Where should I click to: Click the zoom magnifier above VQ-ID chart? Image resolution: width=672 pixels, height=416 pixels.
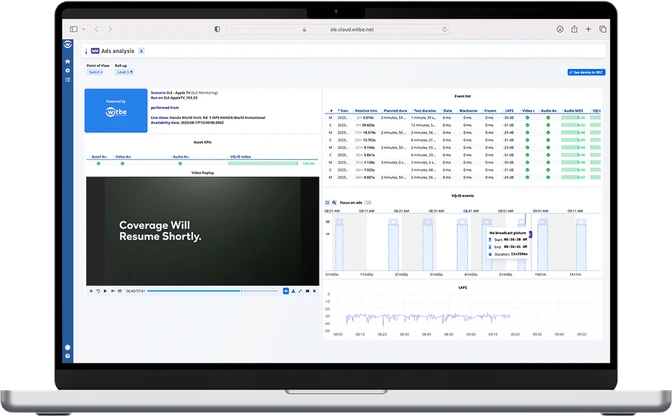334,203
